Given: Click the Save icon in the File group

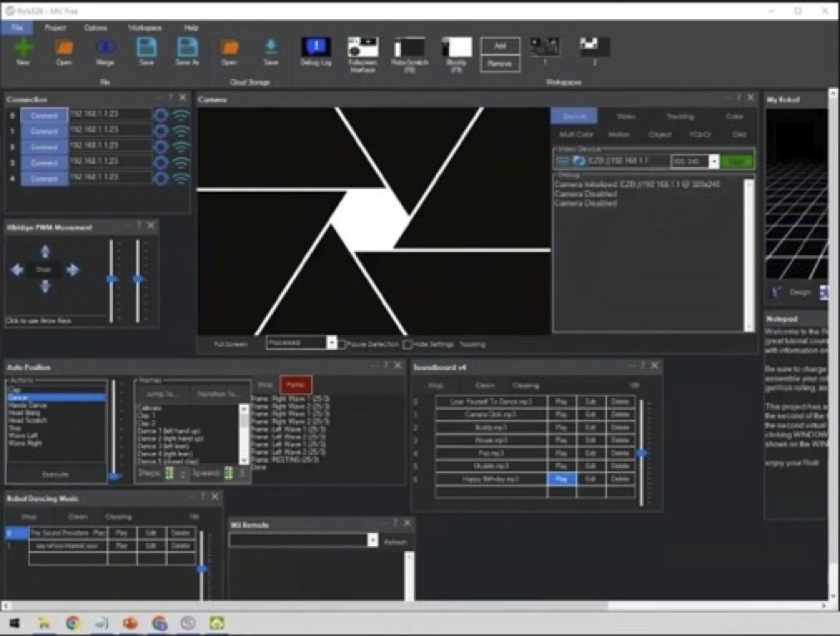Looking at the screenshot, I should click(x=146, y=47).
